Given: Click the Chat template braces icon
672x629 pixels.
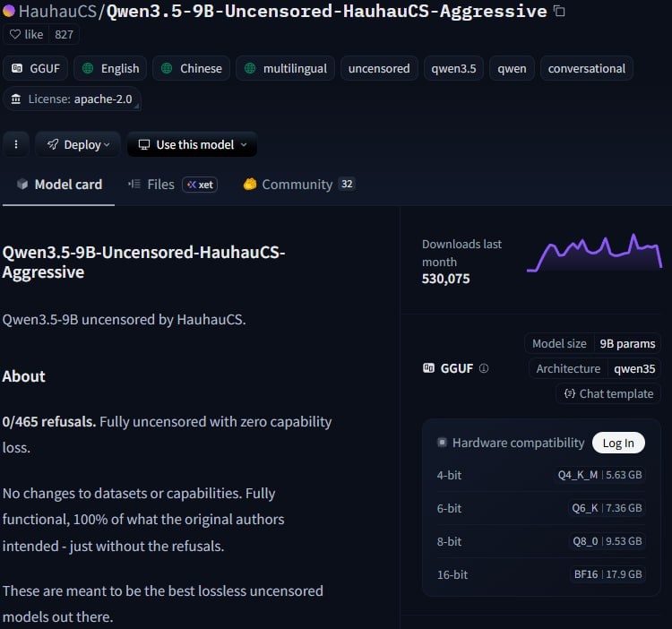Looking at the screenshot, I should click(x=570, y=393).
